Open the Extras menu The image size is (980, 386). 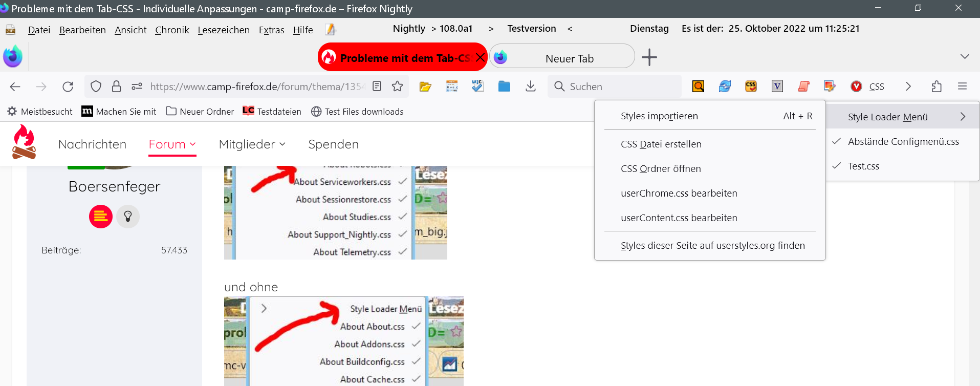coord(271,30)
